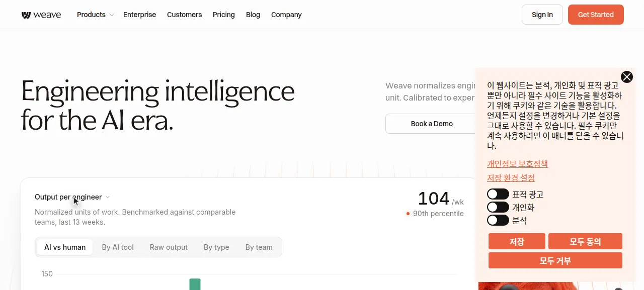Toggle the 분석 switch
The width and height of the screenshot is (644, 290).
click(x=498, y=220)
